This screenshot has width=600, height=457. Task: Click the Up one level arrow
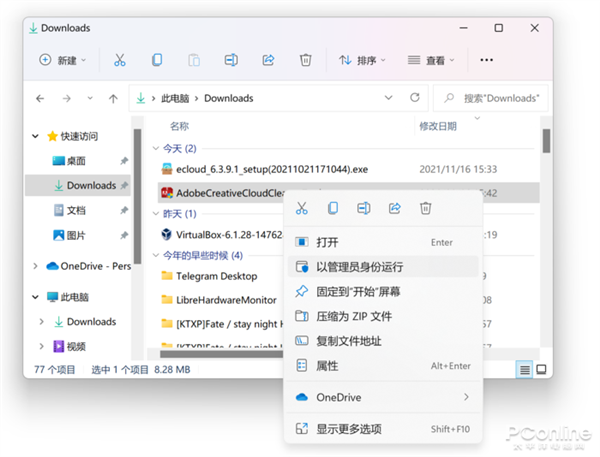pyautogui.click(x=113, y=99)
